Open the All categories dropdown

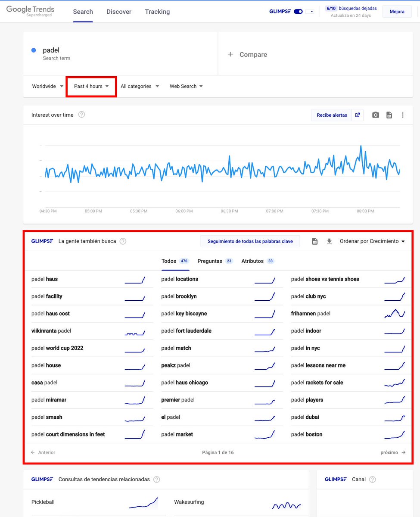pos(140,86)
